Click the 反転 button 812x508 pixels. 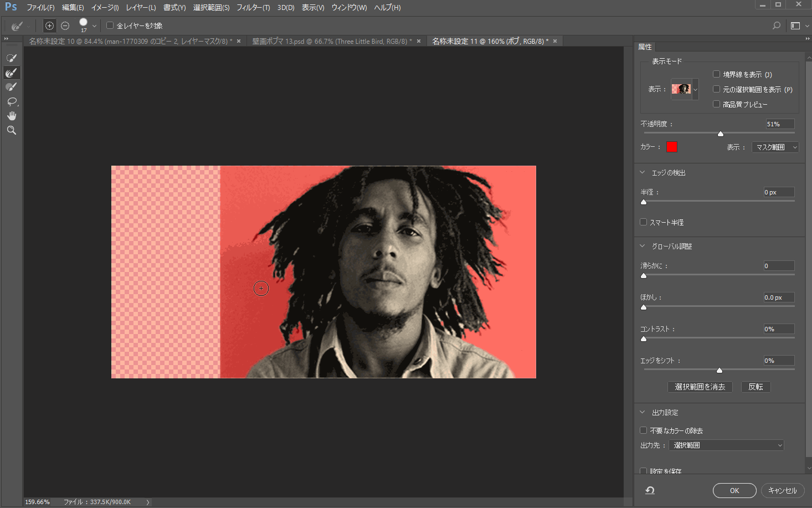click(756, 387)
